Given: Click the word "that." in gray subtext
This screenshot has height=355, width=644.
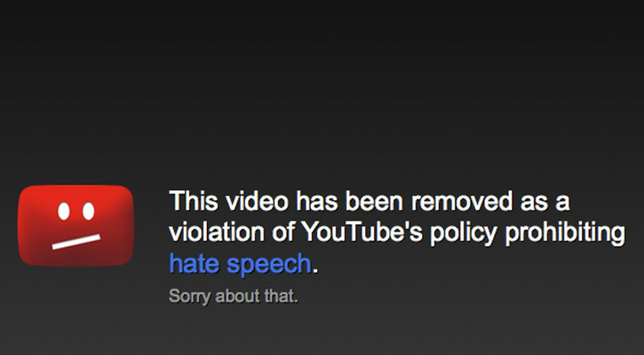Looking at the screenshot, I should (282, 296).
